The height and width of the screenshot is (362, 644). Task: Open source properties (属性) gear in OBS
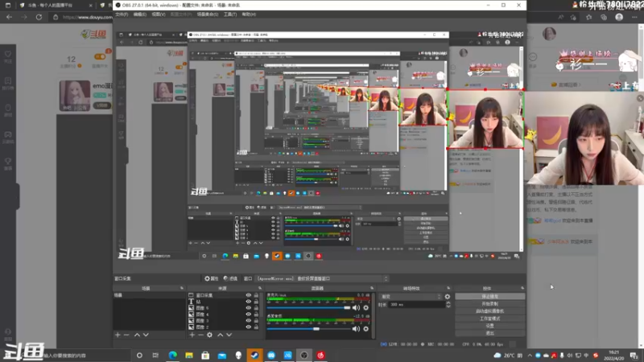click(211, 278)
